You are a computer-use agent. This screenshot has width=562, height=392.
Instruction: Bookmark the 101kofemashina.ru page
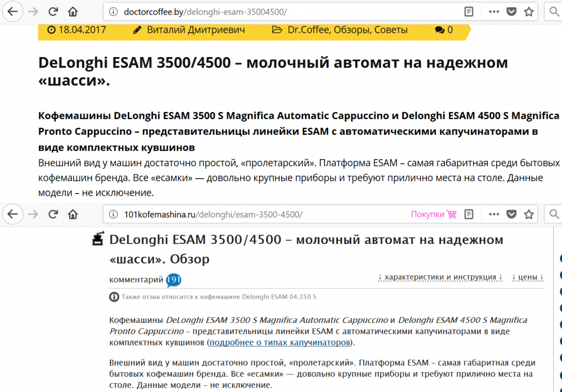point(529,214)
